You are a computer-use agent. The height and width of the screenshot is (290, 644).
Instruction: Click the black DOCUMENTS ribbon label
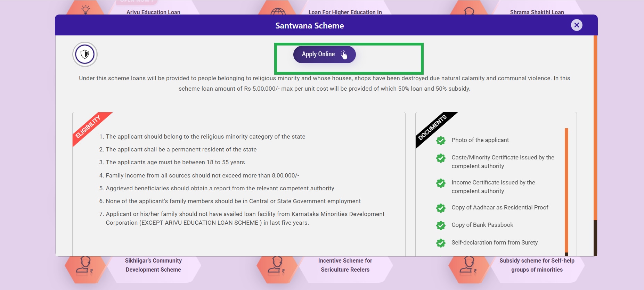(432, 128)
